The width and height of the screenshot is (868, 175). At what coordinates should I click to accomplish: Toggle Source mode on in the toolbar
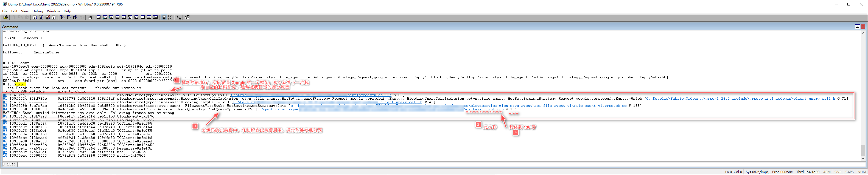click(x=164, y=17)
